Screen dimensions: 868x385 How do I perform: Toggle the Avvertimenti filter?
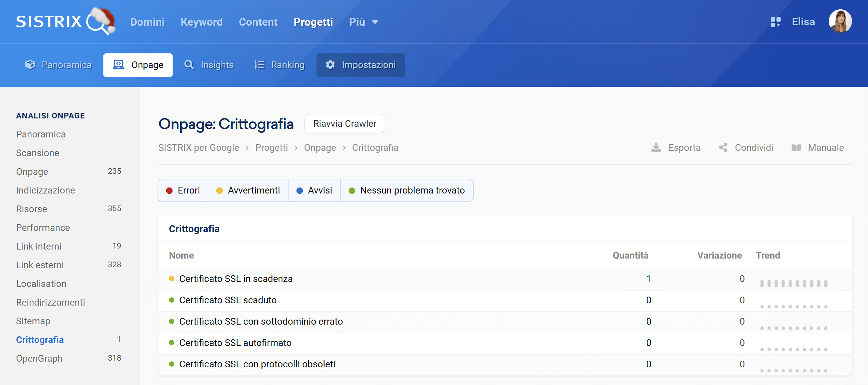248,190
